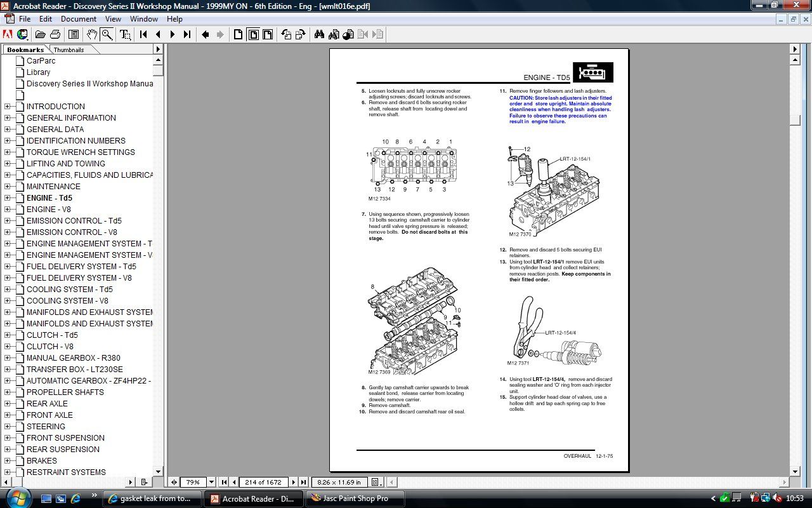The image size is (812, 508).
Task: Click status bar Previous Page button
Action: (x=234, y=483)
